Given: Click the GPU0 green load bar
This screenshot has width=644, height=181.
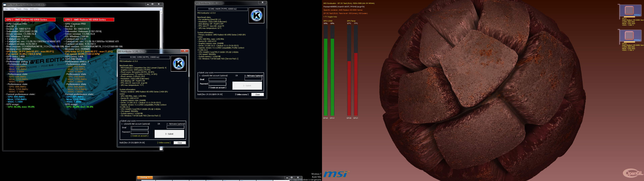Looking at the screenshot, I should click(326, 77).
